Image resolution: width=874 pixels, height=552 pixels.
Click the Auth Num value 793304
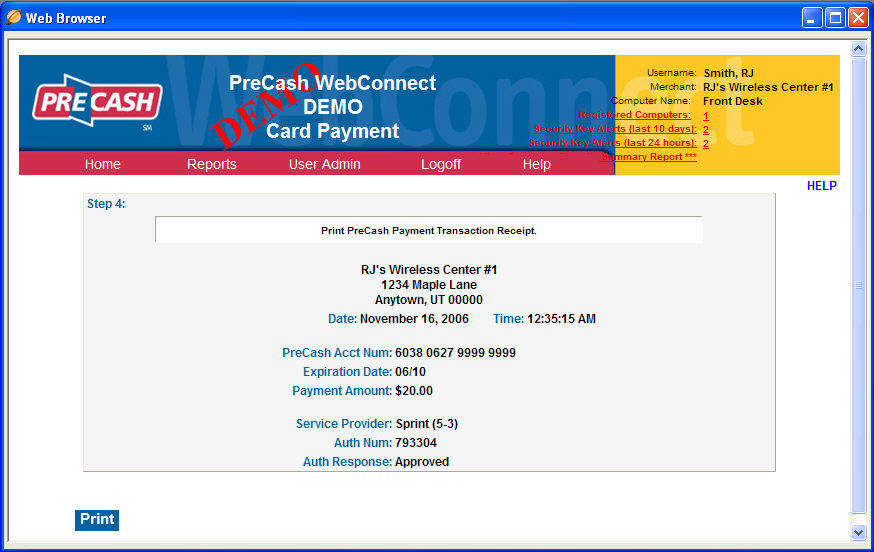tap(416, 443)
